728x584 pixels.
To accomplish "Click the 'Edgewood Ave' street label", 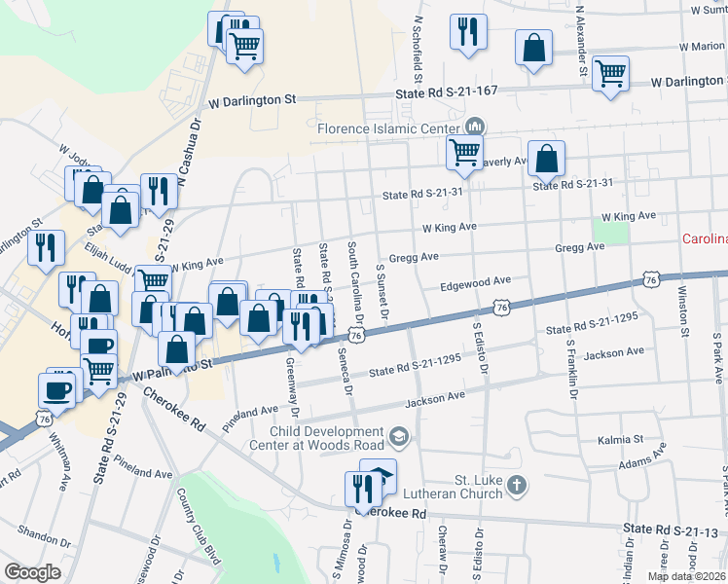I will 475,283.
